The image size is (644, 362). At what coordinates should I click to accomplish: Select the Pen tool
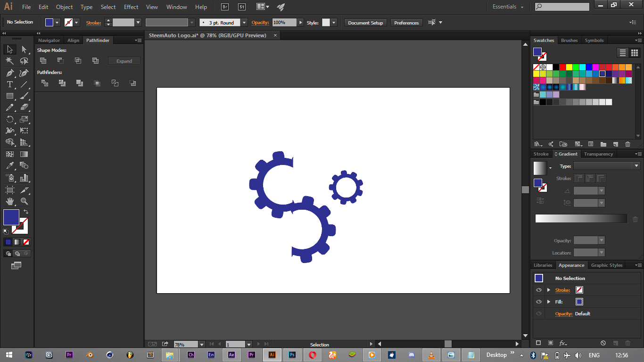[x=9, y=73]
